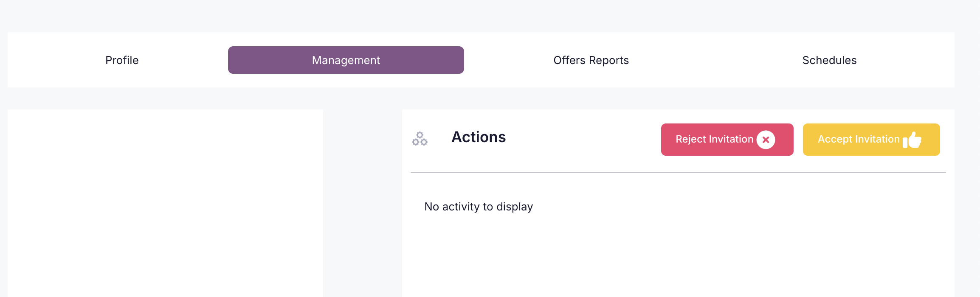Screen dimensions: 980x297
Task: Click the "No activity to display" message
Action: point(479,207)
